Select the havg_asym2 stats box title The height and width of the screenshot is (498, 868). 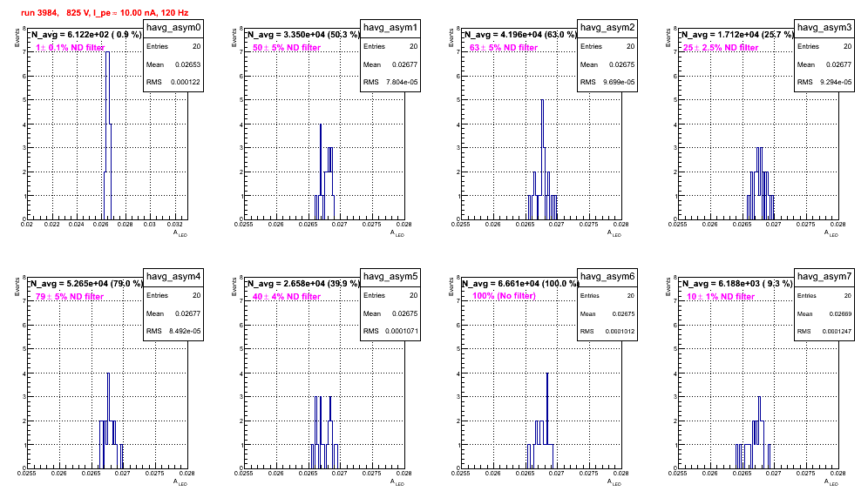[x=607, y=27]
